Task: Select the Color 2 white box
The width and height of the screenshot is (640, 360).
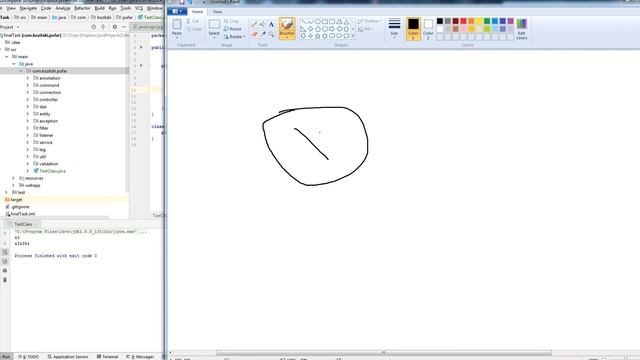Action: click(428, 29)
